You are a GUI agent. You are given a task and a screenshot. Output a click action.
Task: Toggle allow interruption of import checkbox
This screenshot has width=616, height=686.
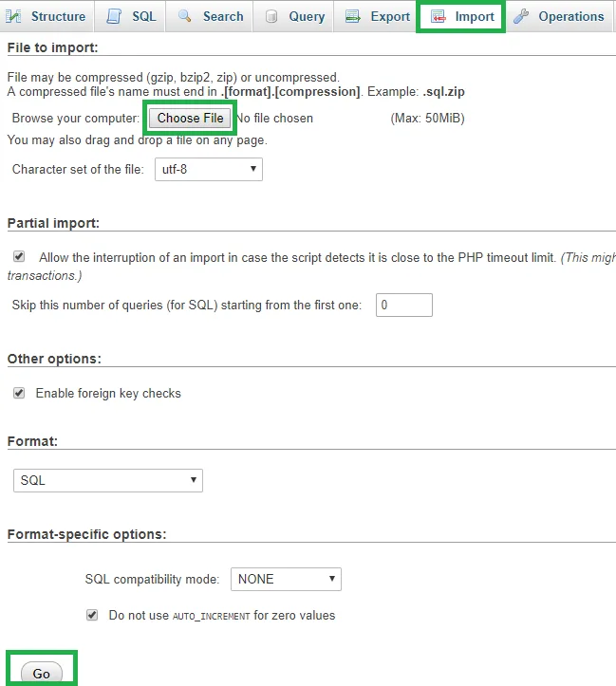[x=19, y=256]
